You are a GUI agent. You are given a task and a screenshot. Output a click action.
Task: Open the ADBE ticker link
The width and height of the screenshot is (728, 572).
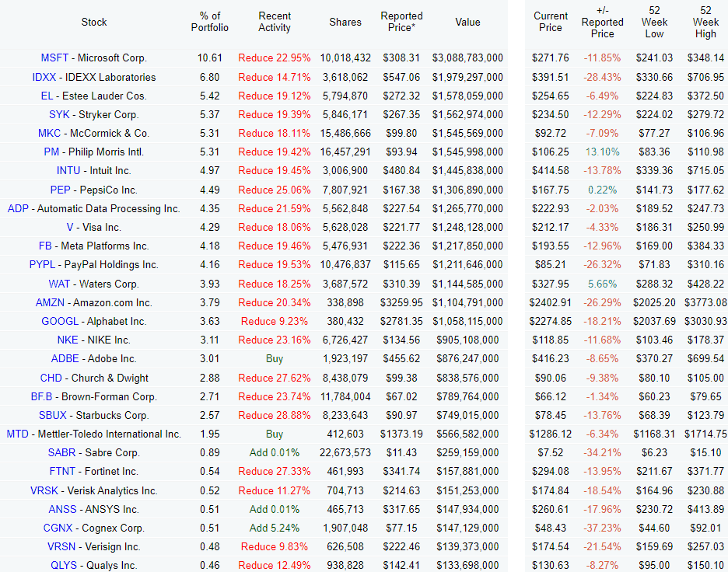coord(65,358)
